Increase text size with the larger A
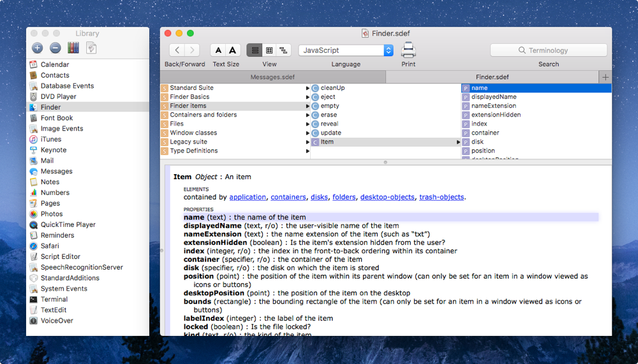 [233, 50]
